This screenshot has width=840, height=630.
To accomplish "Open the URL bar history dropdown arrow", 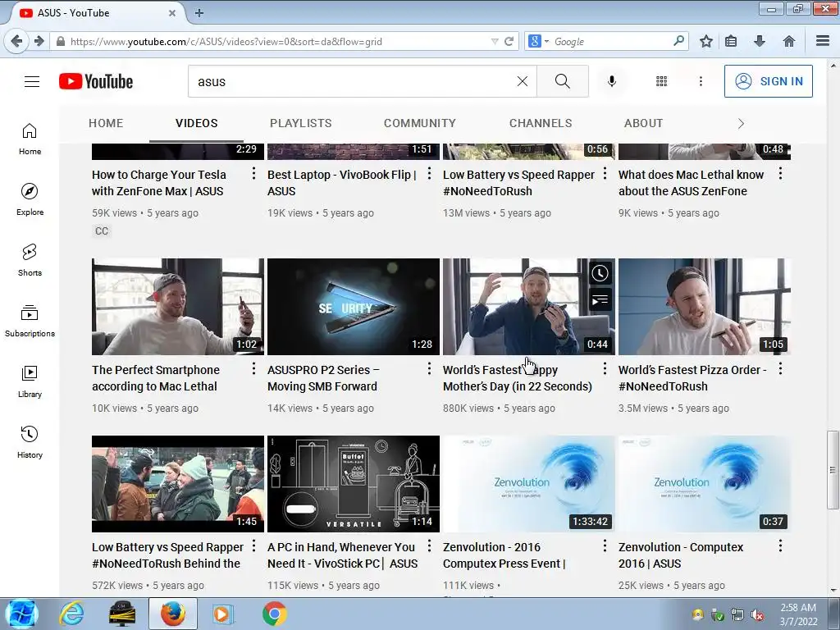I will (x=495, y=42).
